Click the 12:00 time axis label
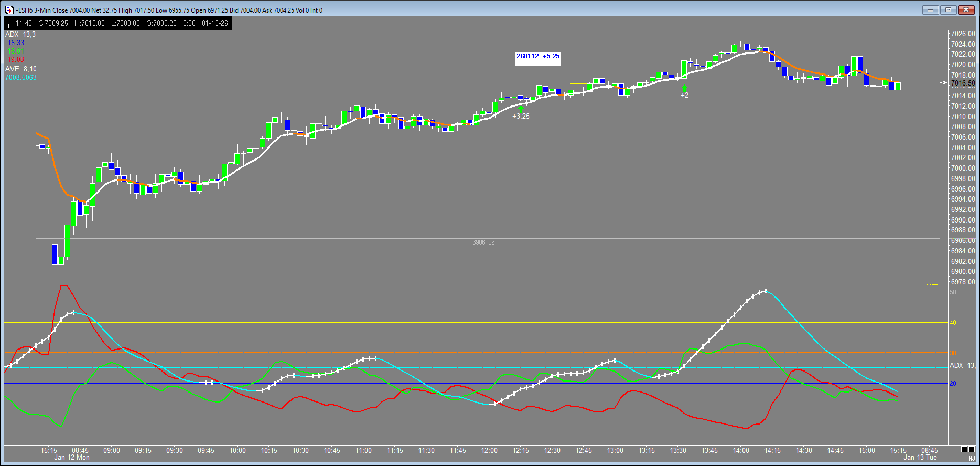This screenshot has width=980, height=466. 489,450
